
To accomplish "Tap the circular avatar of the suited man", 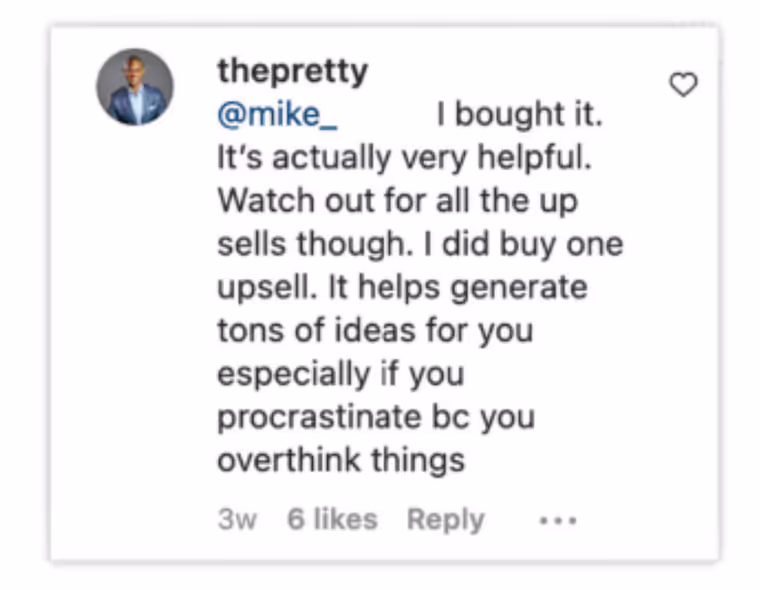I will pos(135,87).
